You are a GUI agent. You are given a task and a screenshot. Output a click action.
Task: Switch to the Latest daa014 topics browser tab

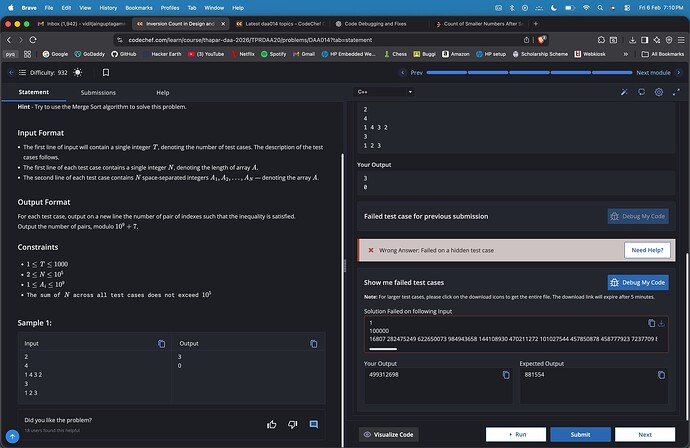click(x=280, y=24)
